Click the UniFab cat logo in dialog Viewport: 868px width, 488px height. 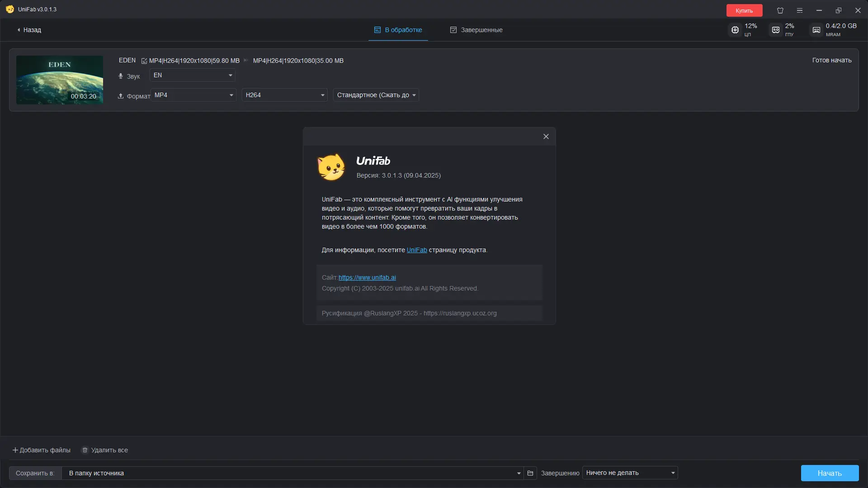click(331, 167)
